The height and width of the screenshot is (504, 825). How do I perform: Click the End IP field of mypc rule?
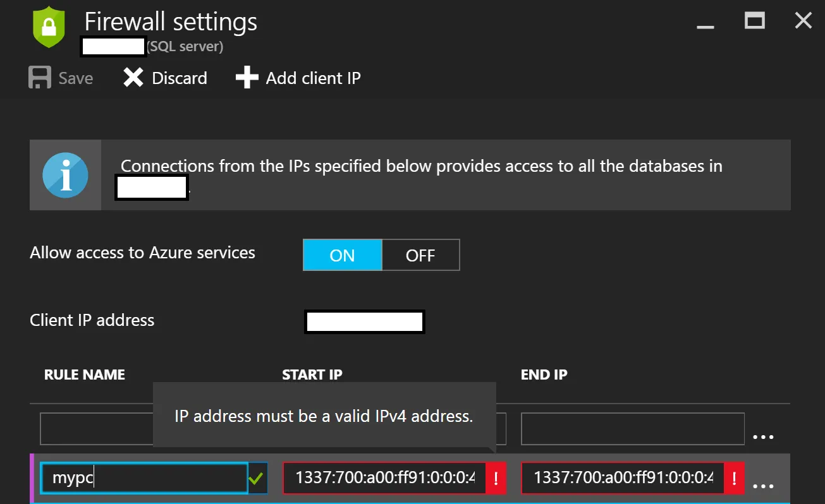coord(623,478)
